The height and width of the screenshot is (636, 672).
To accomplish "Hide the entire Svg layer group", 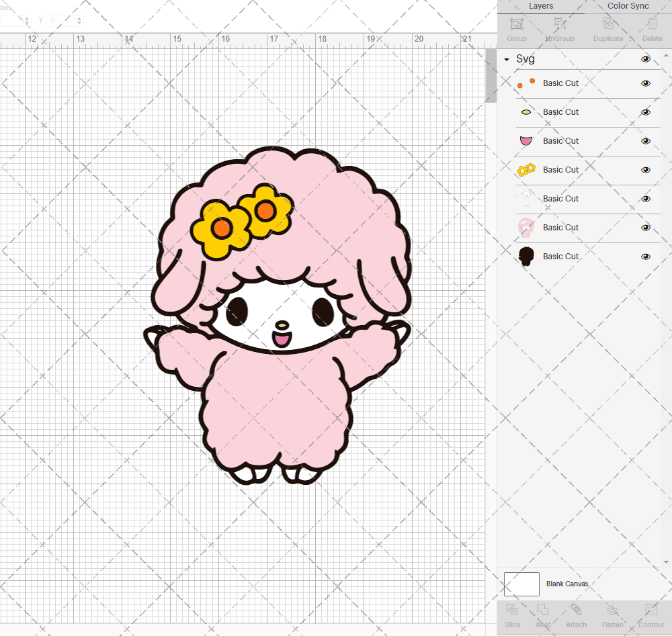I will (x=646, y=59).
